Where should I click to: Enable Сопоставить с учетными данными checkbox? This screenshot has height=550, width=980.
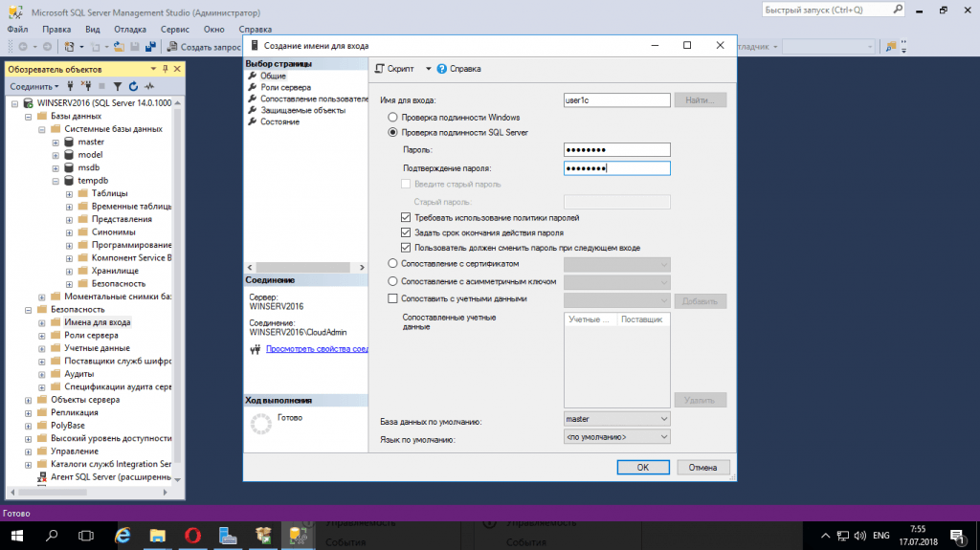coord(392,298)
